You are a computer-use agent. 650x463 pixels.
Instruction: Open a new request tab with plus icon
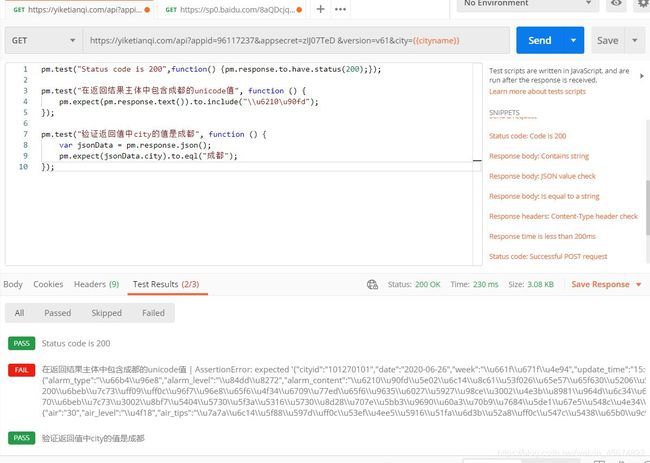320,9
